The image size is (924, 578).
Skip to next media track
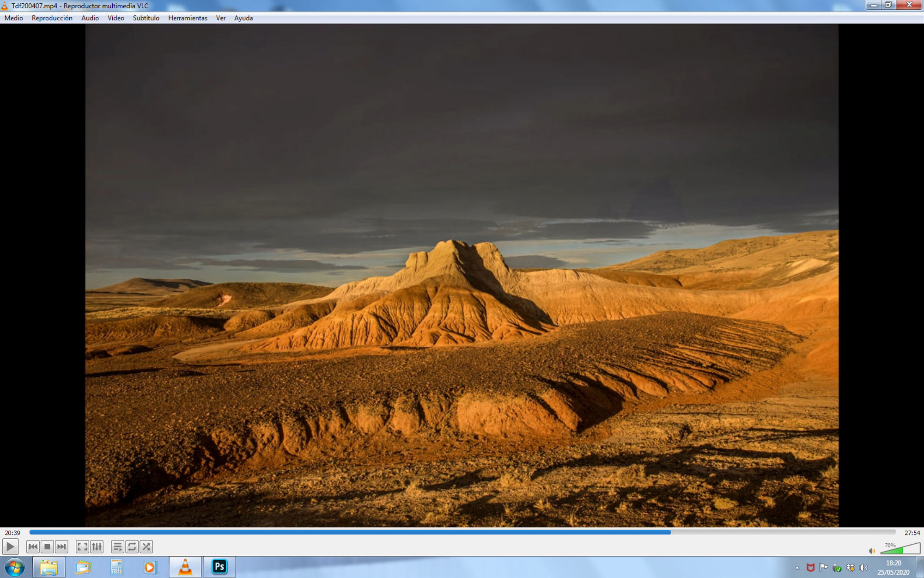[61, 547]
